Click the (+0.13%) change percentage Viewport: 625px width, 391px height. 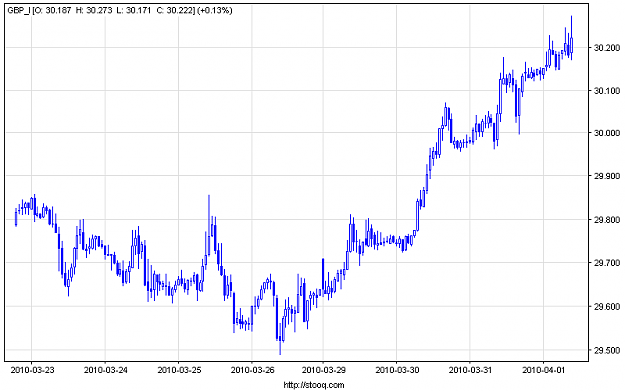click(x=215, y=11)
